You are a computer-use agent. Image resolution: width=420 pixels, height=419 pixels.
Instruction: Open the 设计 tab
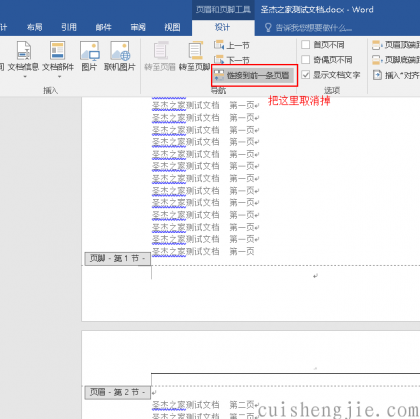tap(223, 27)
